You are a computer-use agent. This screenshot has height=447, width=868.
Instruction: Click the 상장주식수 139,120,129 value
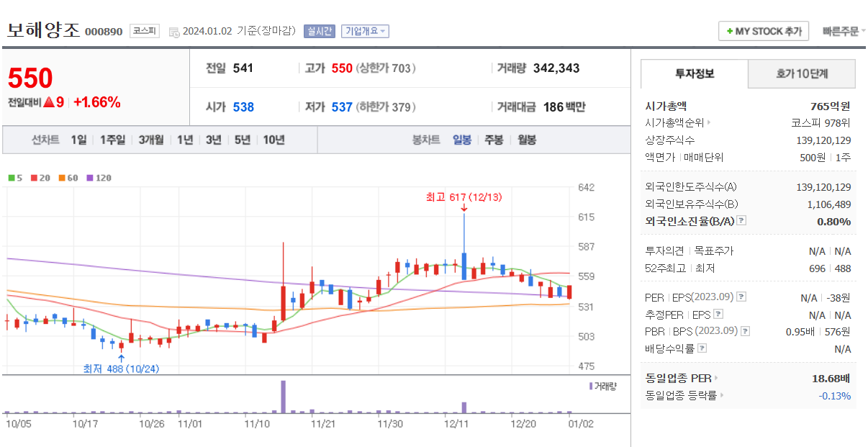(823, 140)
